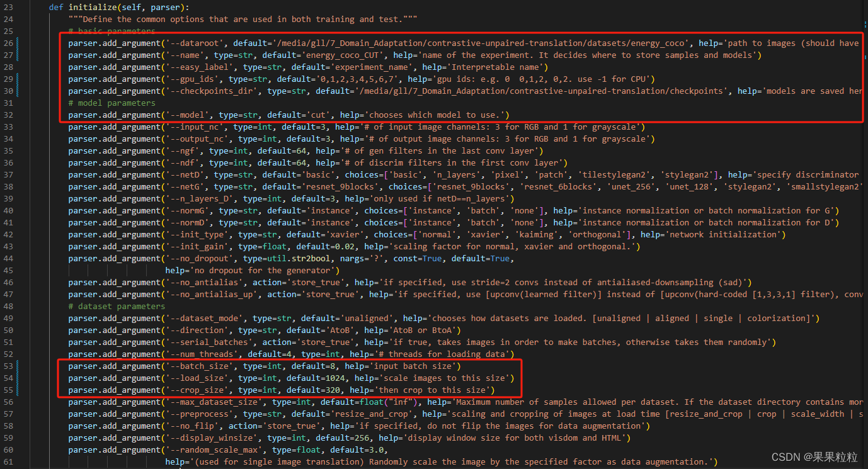This screenshot has width=868, height=469.
Task: Click the '--load_size' argument string
Action: [x=197, y=378]
